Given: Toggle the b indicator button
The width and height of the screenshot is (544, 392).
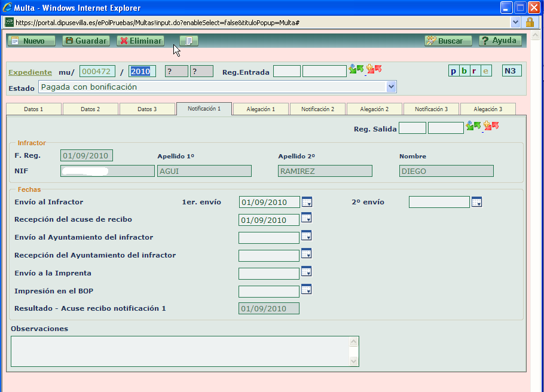Looking at the screenshot, I should pyautogui.click(x=463, y=71).
